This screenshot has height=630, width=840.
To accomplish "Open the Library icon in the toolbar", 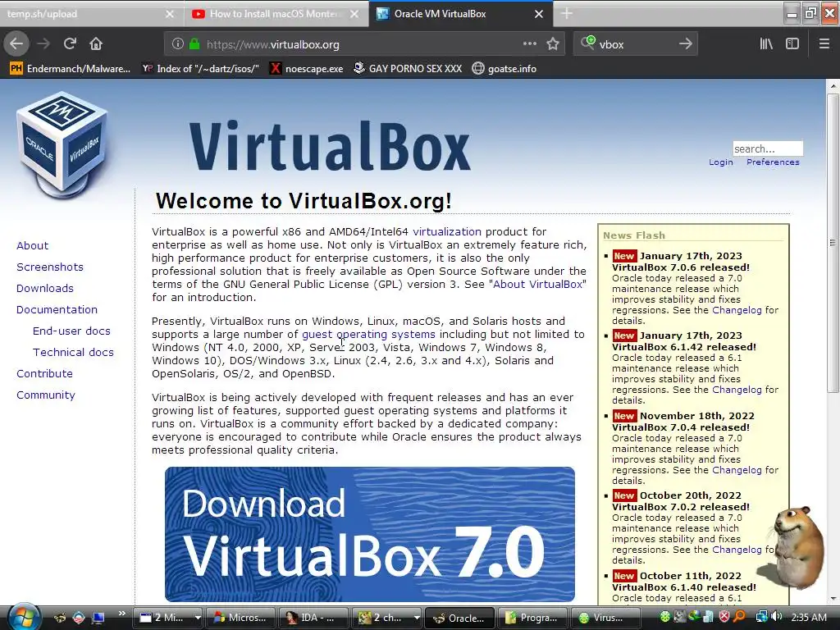I will pyautogui.click(x=766, y=44).
